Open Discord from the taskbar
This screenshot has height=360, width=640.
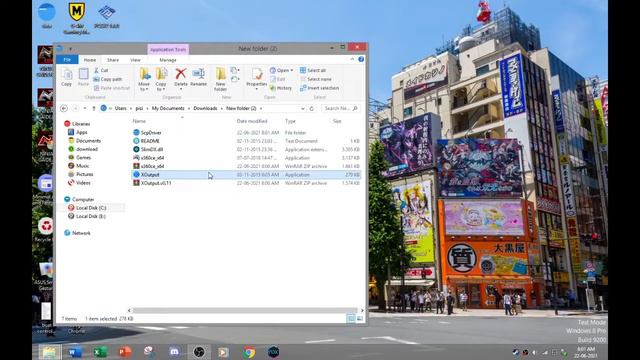[174, 352]
